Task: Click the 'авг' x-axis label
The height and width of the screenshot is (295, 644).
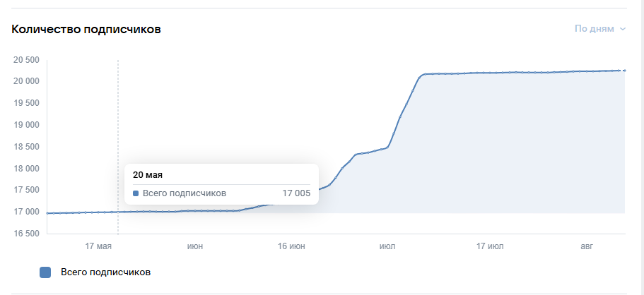Action: pos(587,246)
